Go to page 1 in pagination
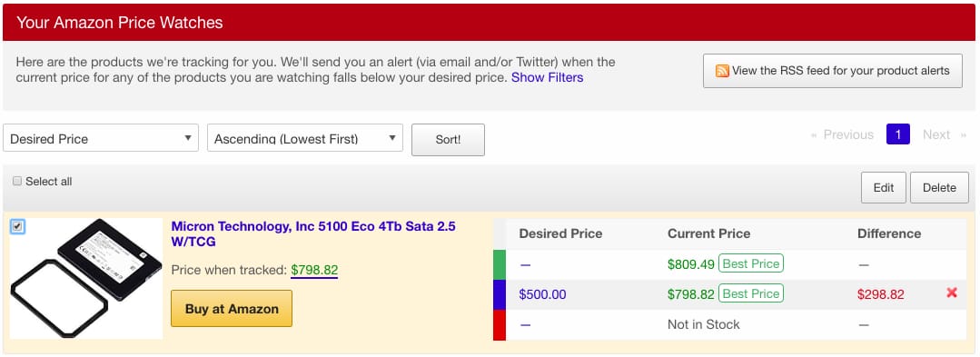The image size is (980, 357). pyautogui.click(x=897, y=134)
